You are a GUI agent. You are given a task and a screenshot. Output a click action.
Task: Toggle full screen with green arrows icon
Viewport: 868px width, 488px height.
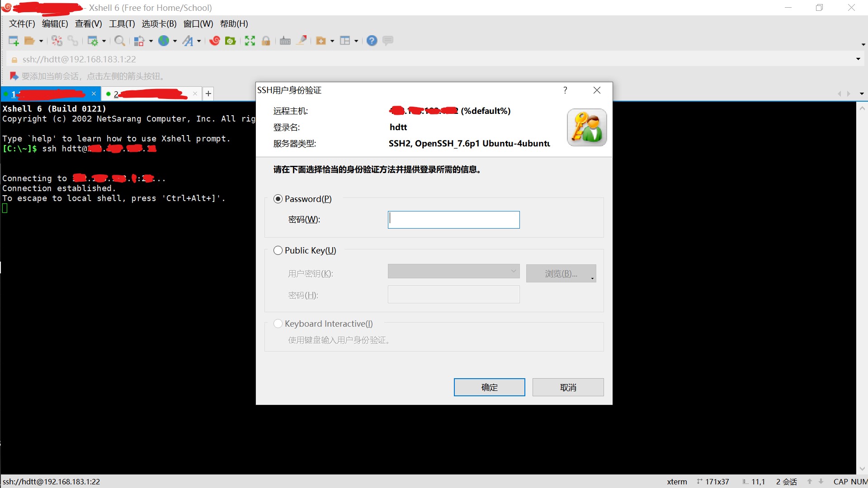(x=250, y=41)
